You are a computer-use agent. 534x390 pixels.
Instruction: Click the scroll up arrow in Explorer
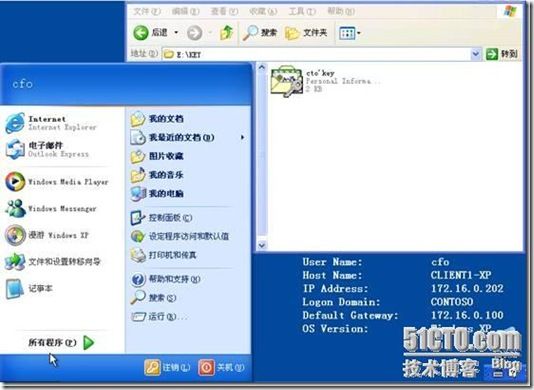point(262,67)
